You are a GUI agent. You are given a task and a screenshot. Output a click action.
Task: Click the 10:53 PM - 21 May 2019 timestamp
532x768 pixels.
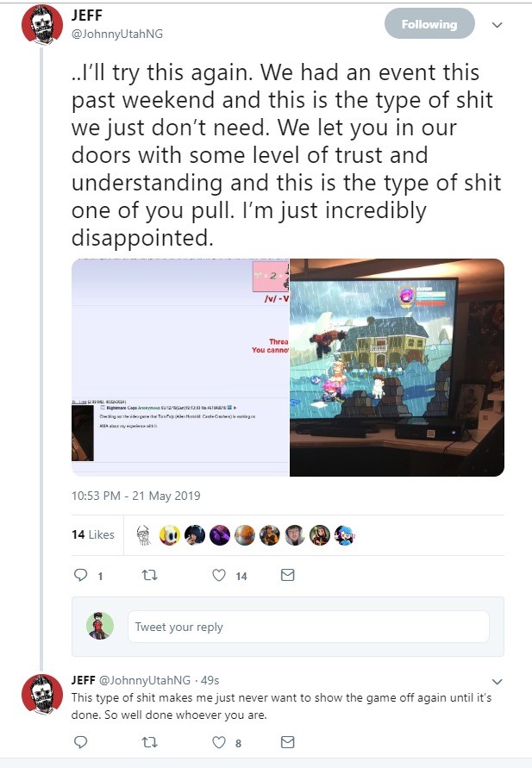pos(135,496)
